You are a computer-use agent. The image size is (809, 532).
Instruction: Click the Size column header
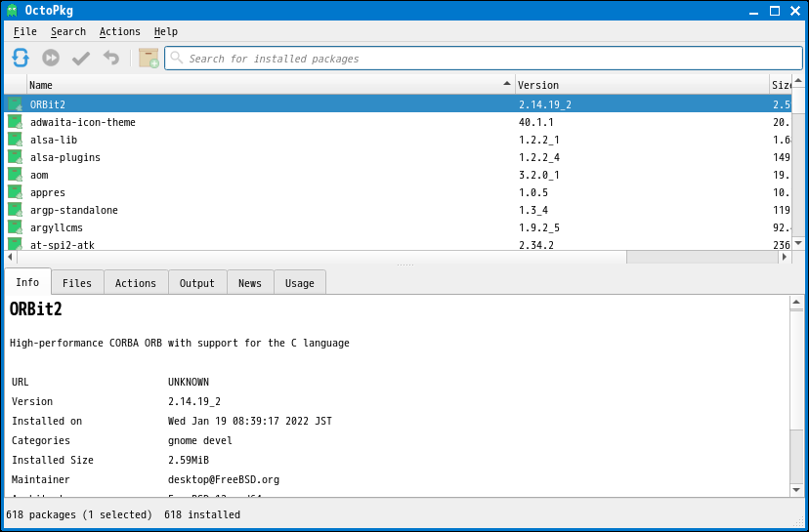[x=780, y=85]
